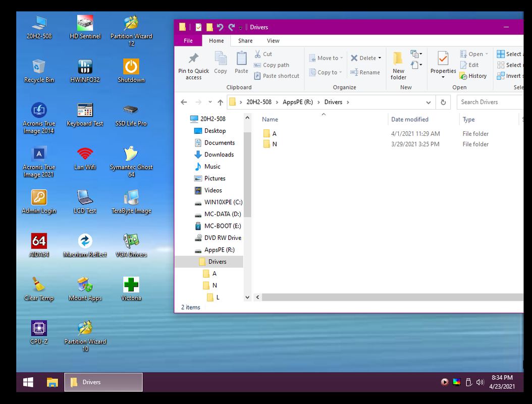Screen dimensions: 532x404
Task: Launch Acronis True Image 2021 shortcut
Action: click(39, 162)
